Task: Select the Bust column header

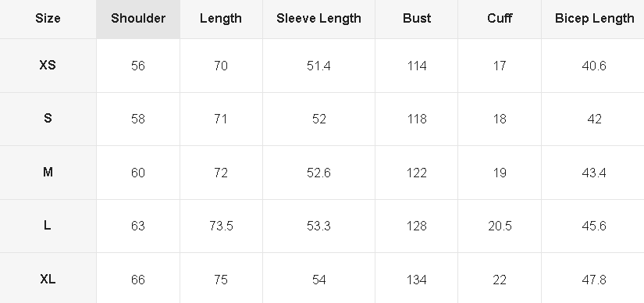Action: [417, 19]
